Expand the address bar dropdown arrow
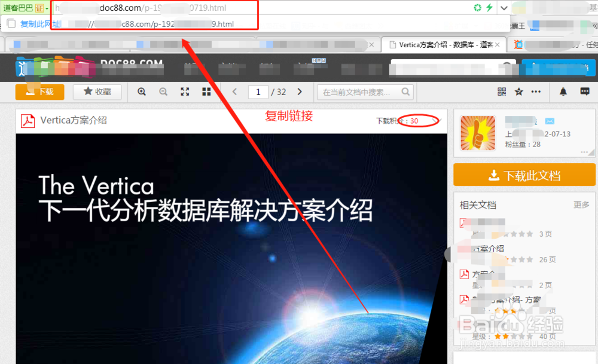Image resolution: width=598 pixels, height=364 pixels. [504, 8]
